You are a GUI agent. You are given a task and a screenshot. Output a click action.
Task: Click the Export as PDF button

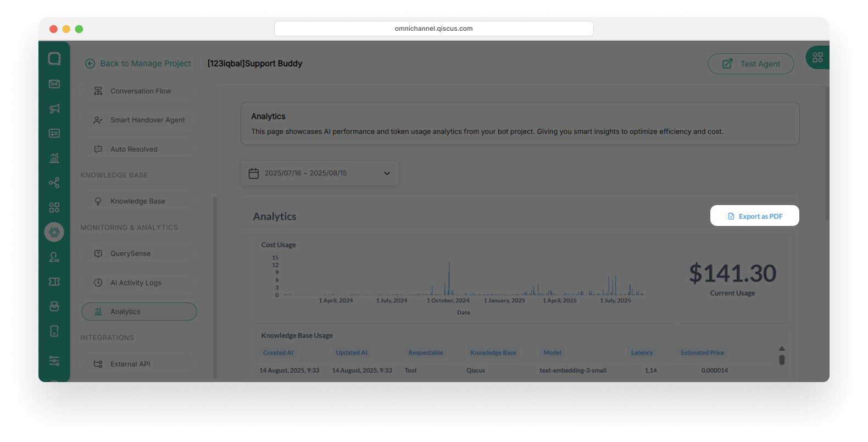(754, 216)
